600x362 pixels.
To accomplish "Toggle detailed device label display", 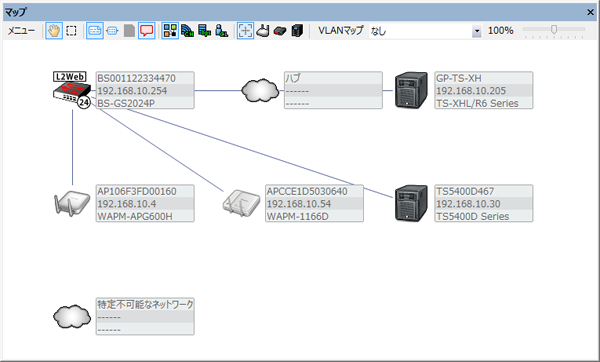I will [x=95, y=31].
